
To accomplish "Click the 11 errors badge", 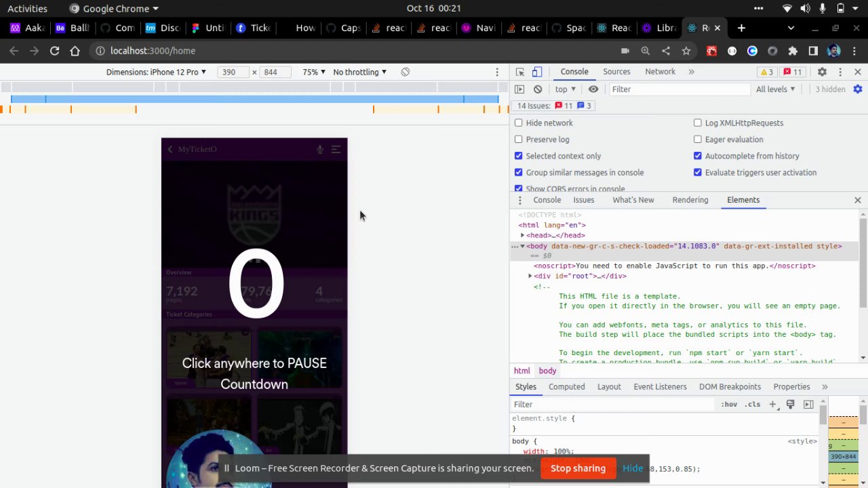I will (793, 72).
